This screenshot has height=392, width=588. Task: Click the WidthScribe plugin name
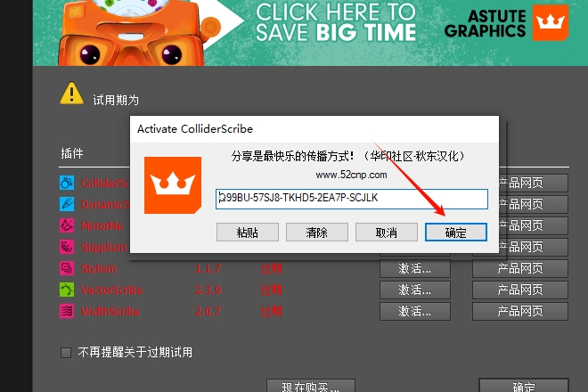click(x=110, y=311)
